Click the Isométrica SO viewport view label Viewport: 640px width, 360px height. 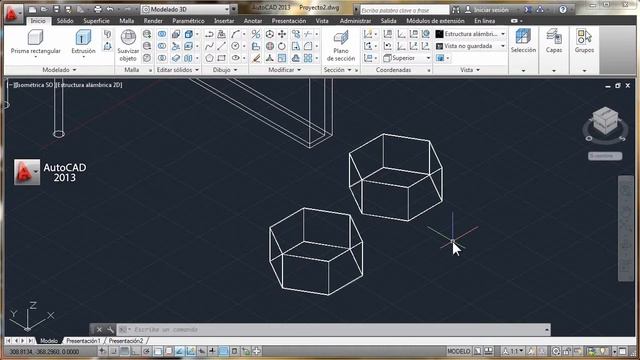pos(34,85)
